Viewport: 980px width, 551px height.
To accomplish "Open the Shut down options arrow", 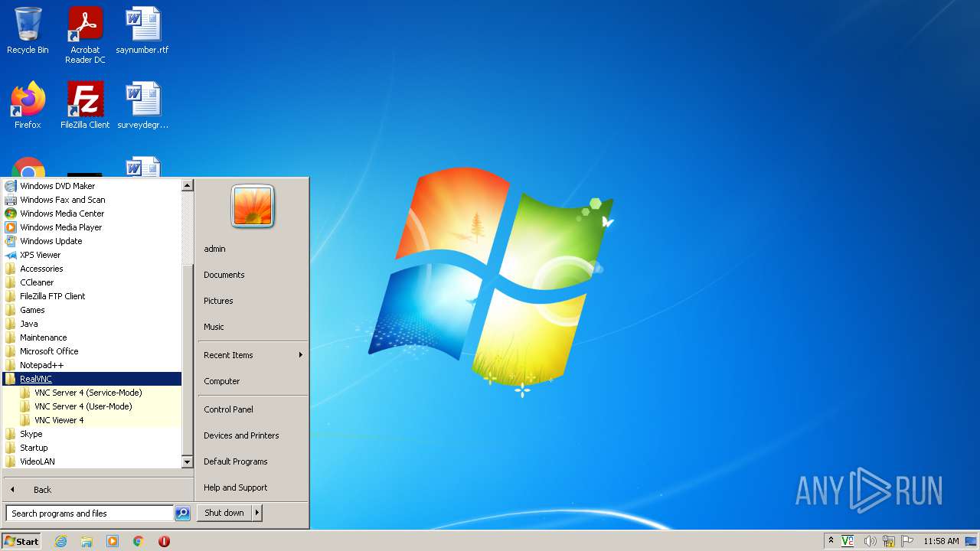I will pos(257,513).
